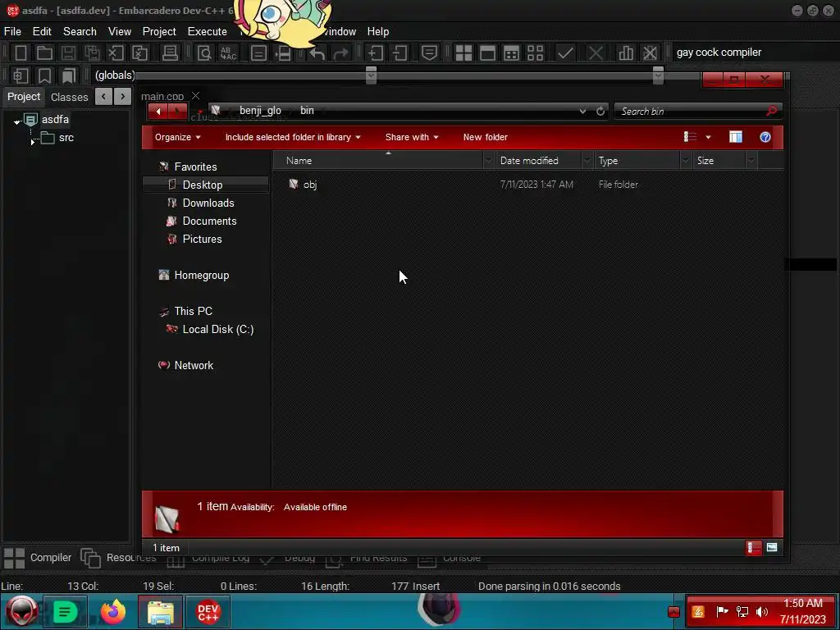
Task: Toggle the Explorer preview pane button
Action: [x=736, y=137]
